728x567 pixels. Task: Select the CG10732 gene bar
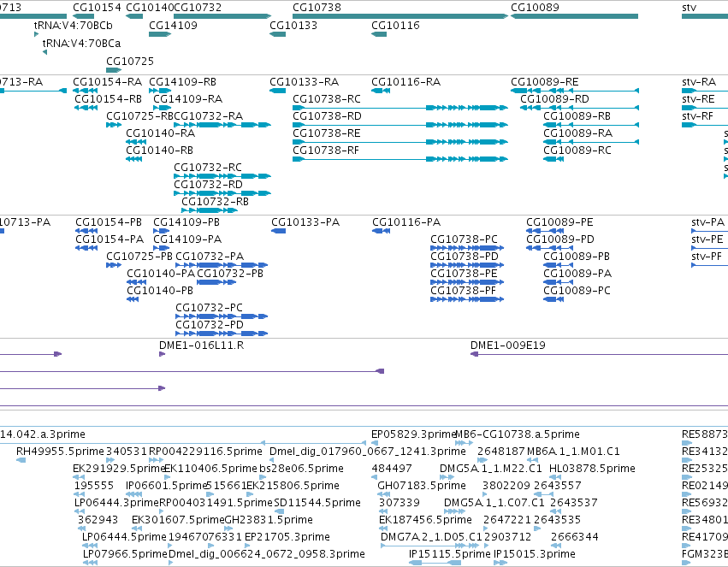pyautogui.click(x=222, y=16)
